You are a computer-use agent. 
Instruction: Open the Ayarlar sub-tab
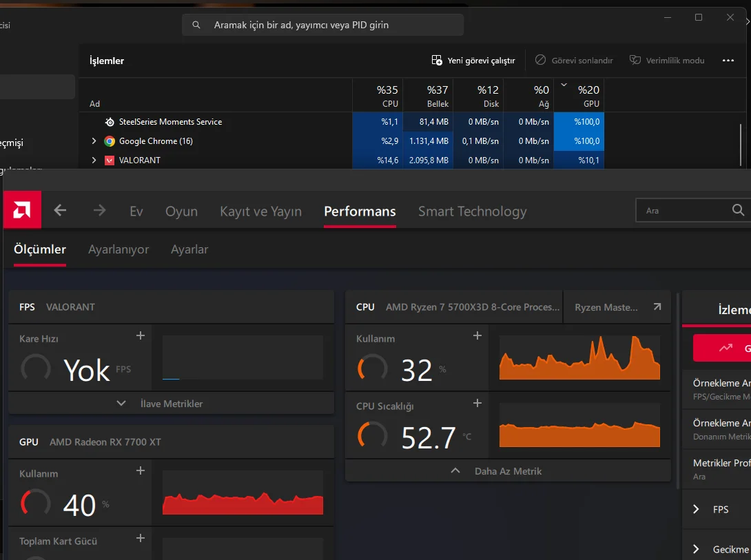click(189, 249)
